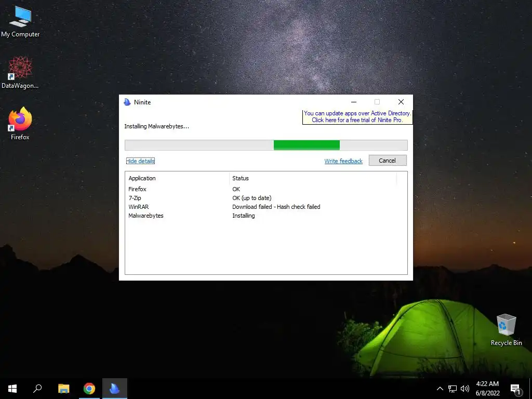Click the Show desktop strip at taskbar end

click(x=530, y=389)
